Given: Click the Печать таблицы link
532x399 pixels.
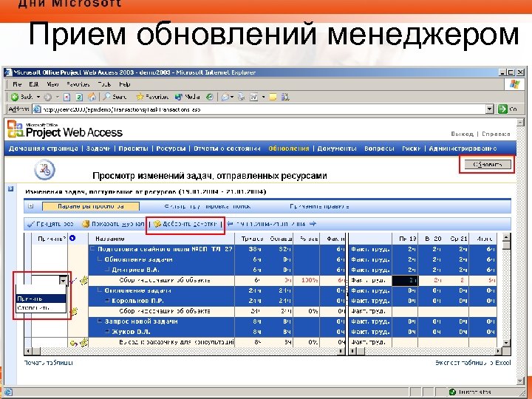Looking at the screenshot, I should (49, 363).
